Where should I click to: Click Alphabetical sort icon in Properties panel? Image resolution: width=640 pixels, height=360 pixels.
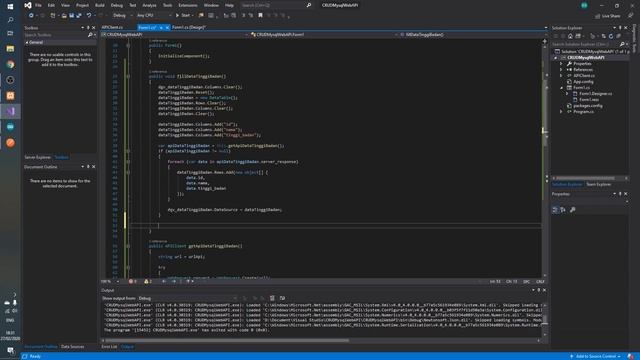[563, 210]
